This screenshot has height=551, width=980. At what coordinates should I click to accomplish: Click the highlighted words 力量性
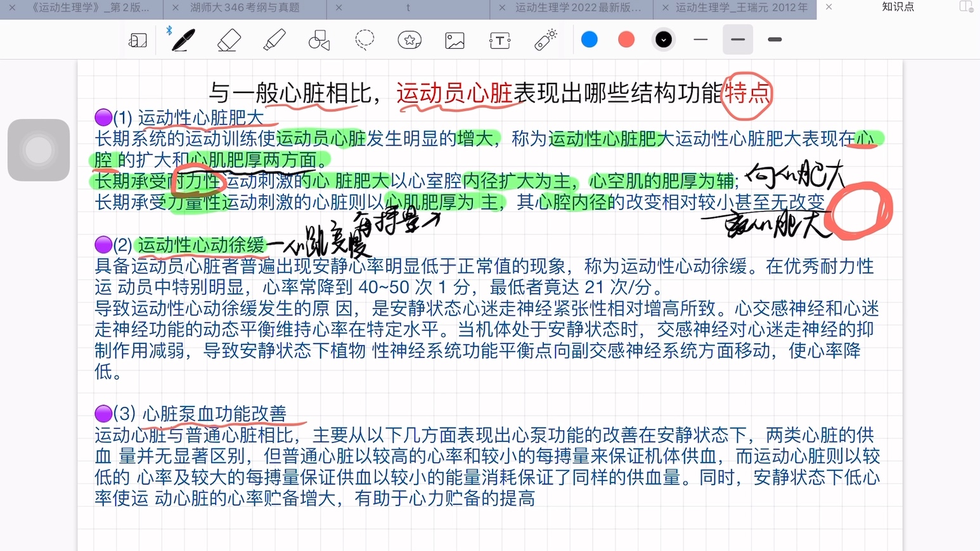coord(194,202)
